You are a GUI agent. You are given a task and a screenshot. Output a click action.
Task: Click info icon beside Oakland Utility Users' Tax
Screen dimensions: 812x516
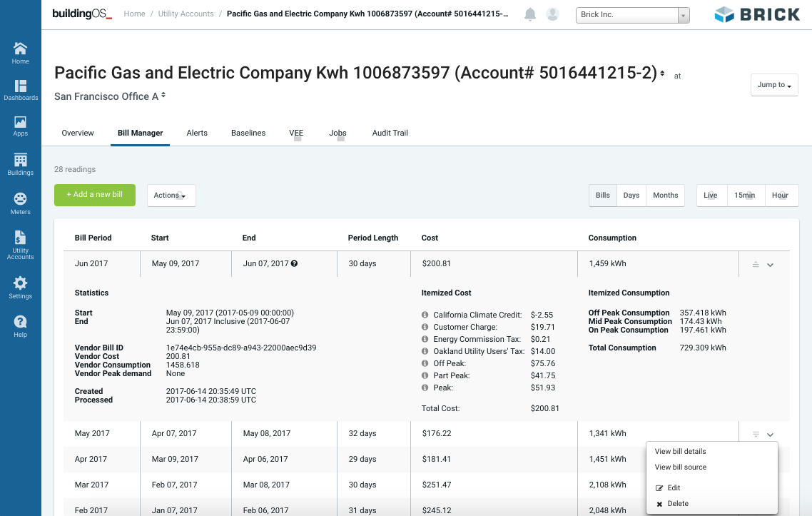(425, 351)
